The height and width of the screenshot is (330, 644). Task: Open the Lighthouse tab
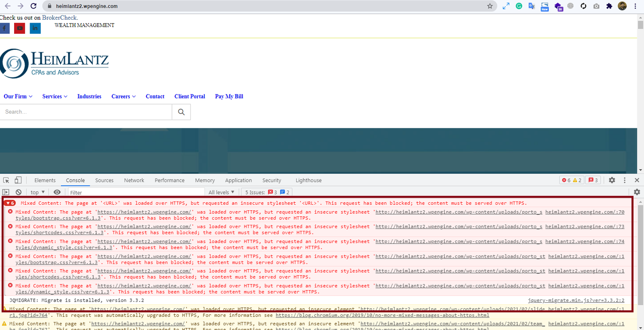tap(308, 180)
